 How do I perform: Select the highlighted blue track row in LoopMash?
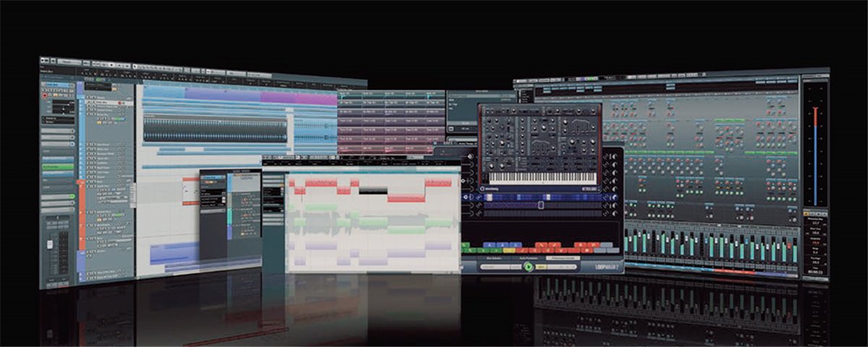point(541,196)
